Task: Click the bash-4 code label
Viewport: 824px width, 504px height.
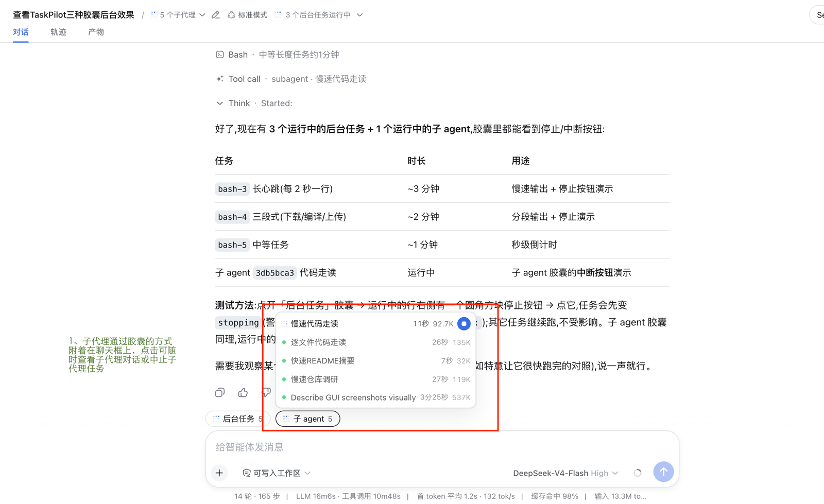Action: pyautogui.click(x=232, y=217)
